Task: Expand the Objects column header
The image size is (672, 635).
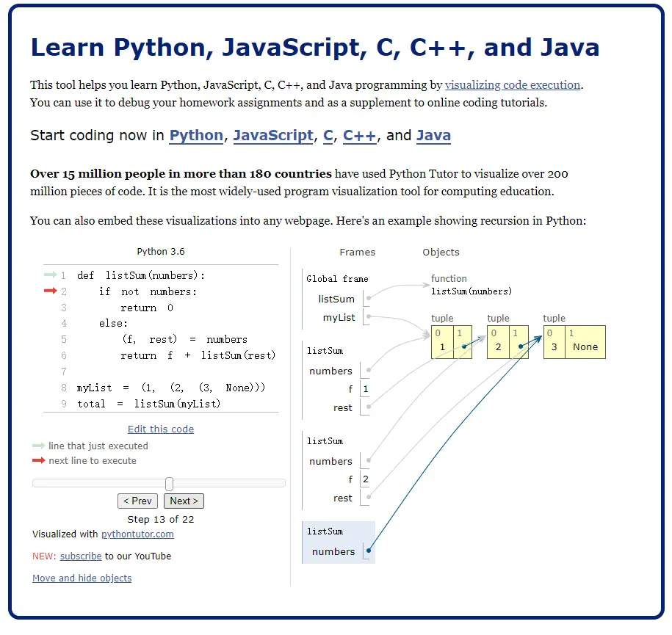Action: coord(441,253)
